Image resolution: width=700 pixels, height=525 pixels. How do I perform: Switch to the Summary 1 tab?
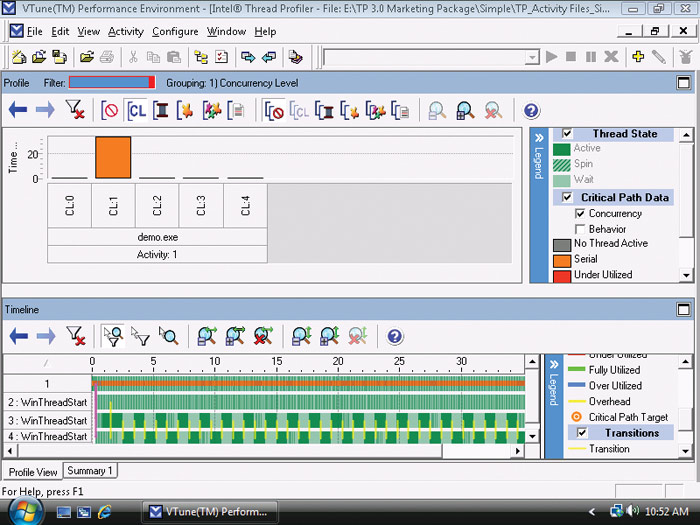[x=90, y=471]
